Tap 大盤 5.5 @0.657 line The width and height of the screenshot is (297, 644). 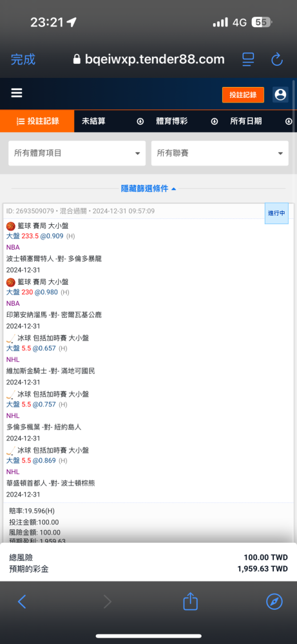pos(37,348)
